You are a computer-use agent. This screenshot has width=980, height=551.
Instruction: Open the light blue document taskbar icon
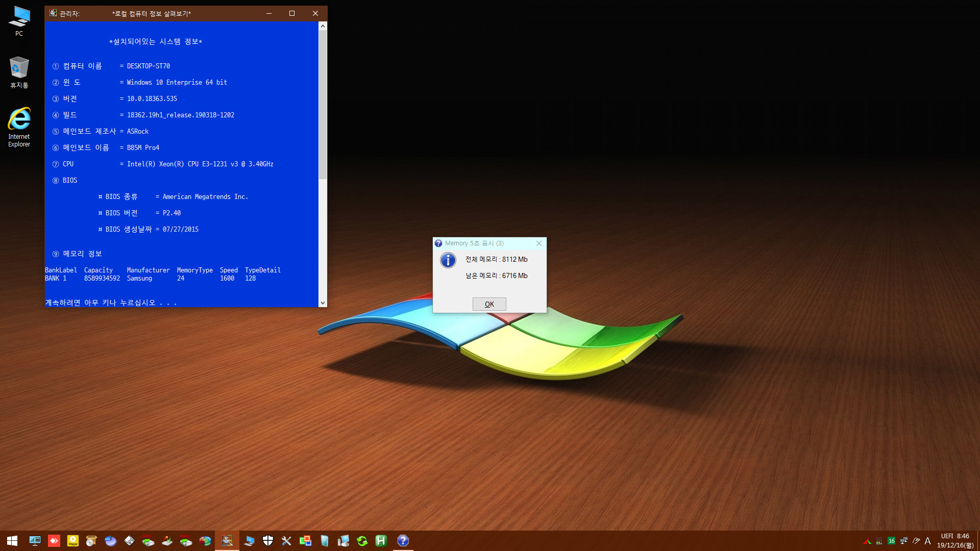pyautogui.click(x=324, y=541)
